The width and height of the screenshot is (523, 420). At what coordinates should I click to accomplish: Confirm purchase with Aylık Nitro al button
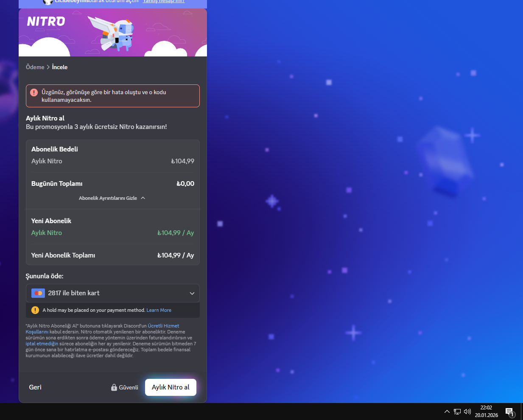coord(171,387)
